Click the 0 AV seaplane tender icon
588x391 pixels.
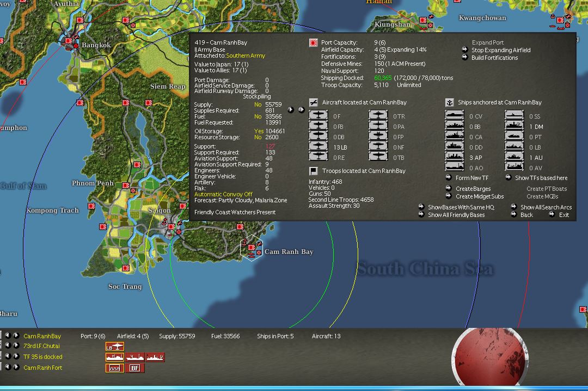514,166
